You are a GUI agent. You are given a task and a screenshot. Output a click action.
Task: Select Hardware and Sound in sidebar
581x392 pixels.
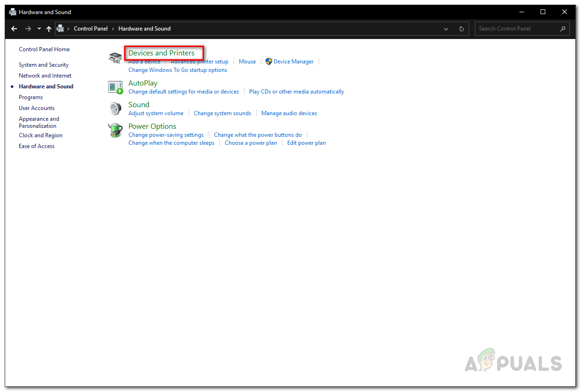tap(46, 86)
